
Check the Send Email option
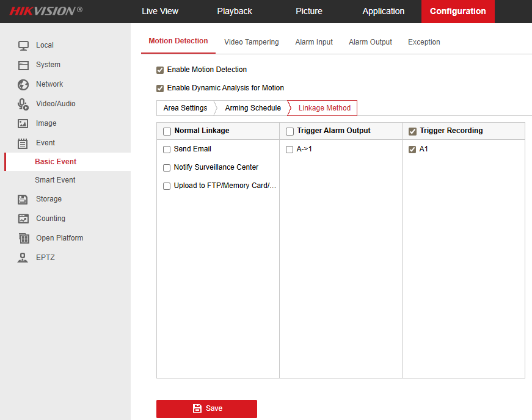pyautogui.click(x=167, y=149)
